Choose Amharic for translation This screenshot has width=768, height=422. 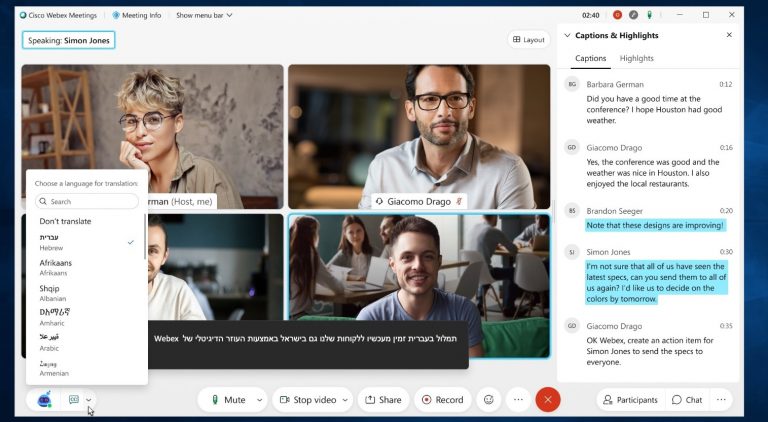point(86,317)
